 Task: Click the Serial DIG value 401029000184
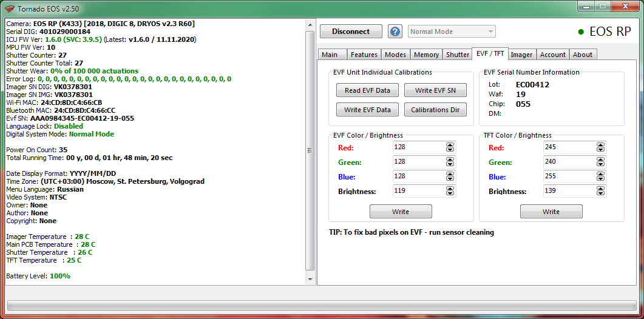tap(65, 32)
